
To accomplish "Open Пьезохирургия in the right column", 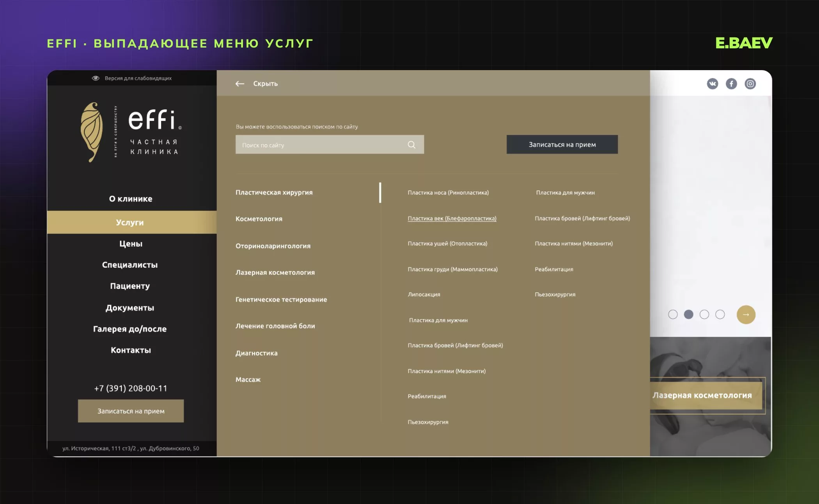I will pos(555,295).
